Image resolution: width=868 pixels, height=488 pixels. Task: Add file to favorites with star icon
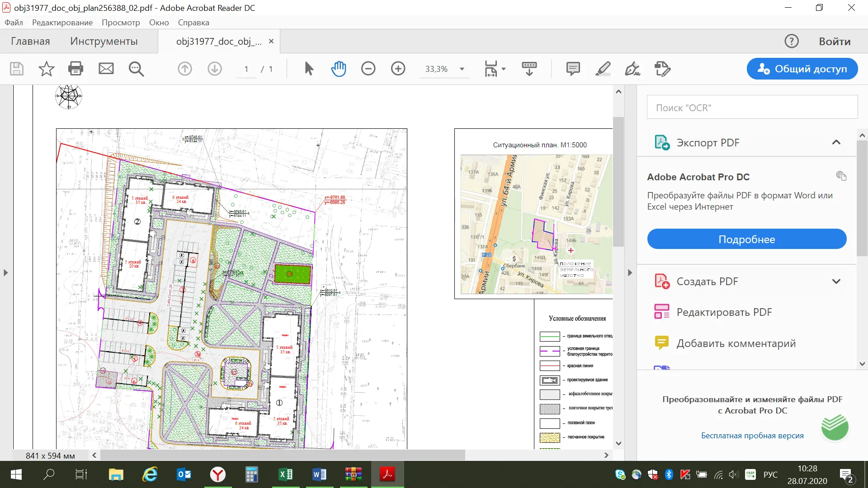(46, 69)
